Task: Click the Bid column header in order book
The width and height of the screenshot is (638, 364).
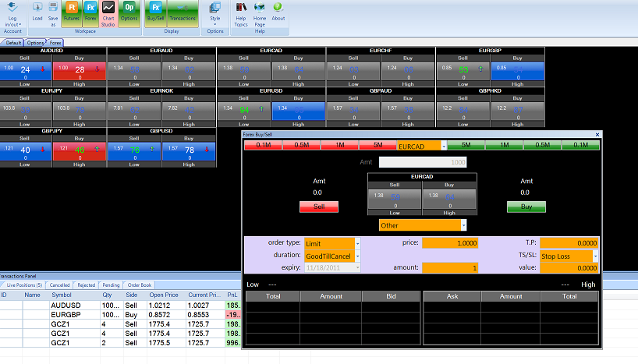Action: [x=391, y=296]
